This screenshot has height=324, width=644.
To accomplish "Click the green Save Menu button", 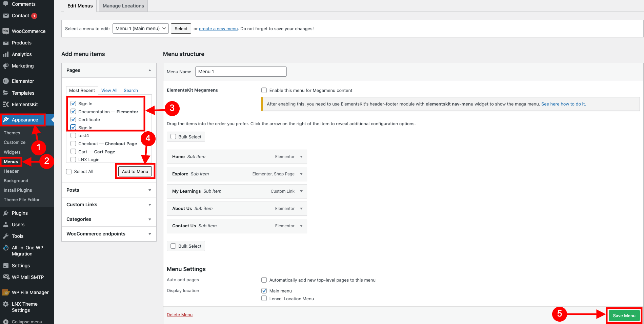I will tap(624, 316).
